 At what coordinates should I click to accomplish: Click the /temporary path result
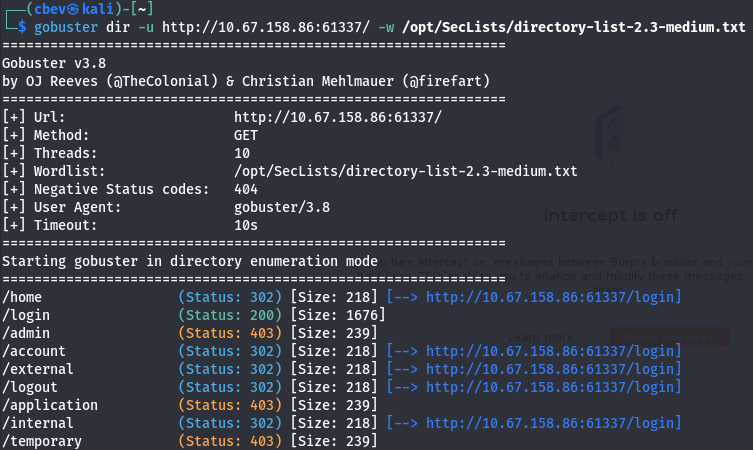point(42,441)
